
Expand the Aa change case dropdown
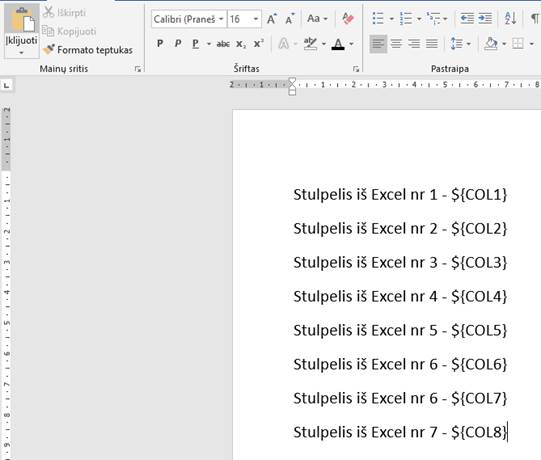point(325,19)
